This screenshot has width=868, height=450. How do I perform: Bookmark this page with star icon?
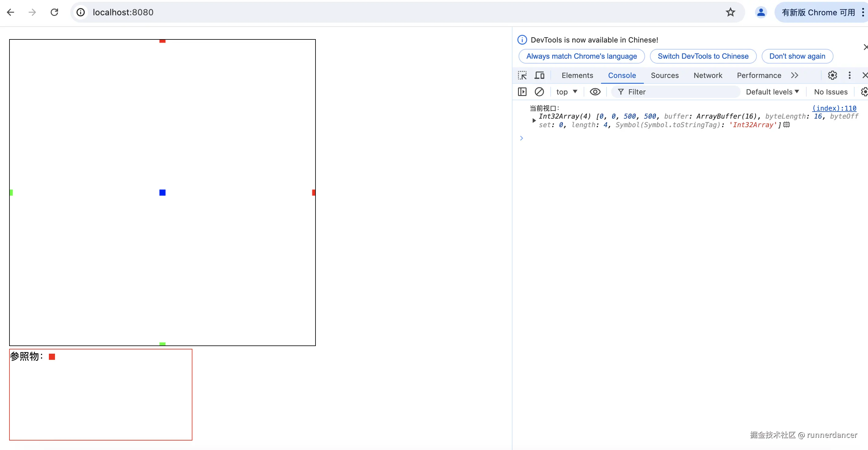point(730,13)
